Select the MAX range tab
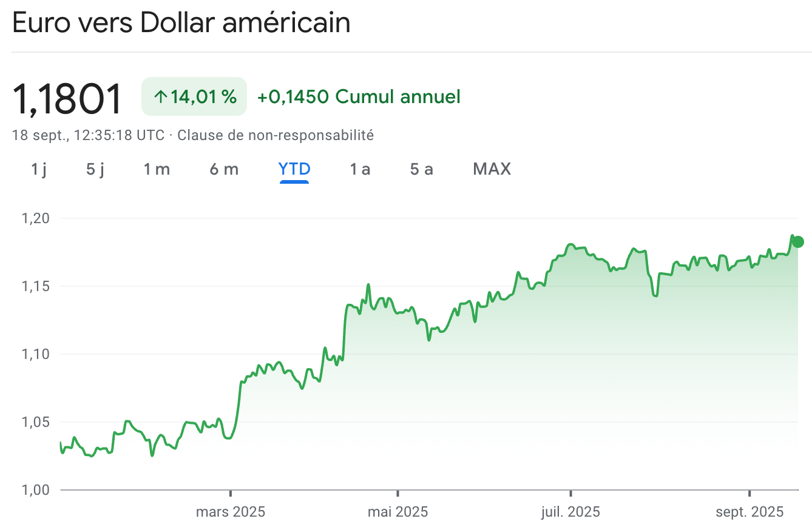 coord(492,169)
